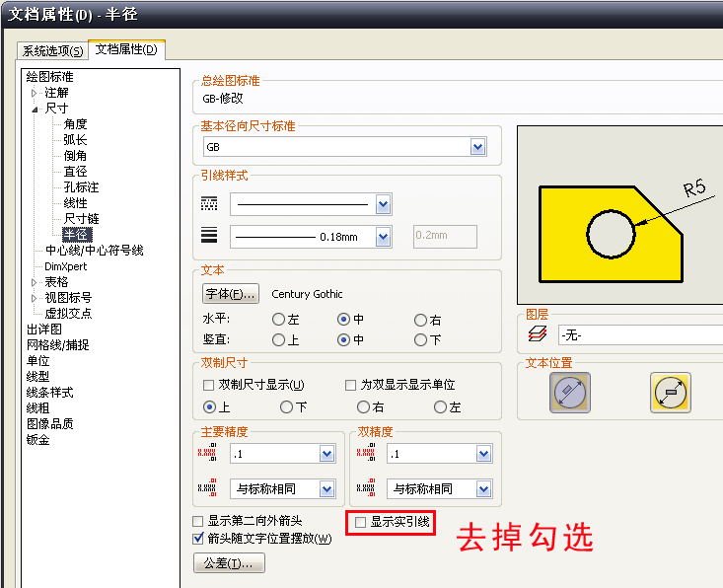Select 图像品质 tree item

[49, 424]
